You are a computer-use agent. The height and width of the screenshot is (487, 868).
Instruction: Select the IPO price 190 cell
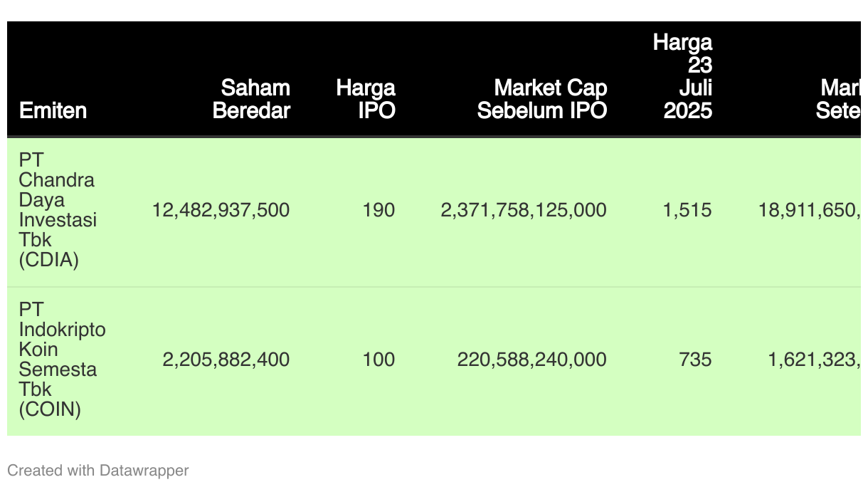coord(379,210)
